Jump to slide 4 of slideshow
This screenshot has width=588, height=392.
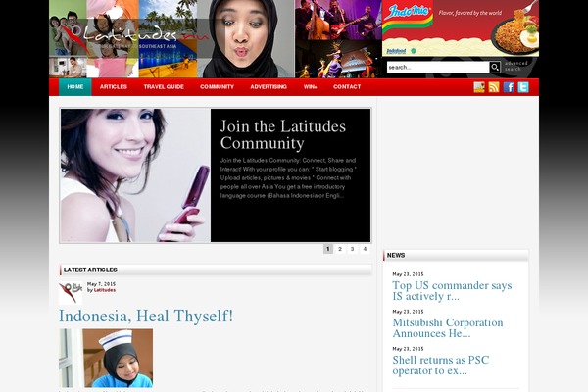pyautogui.click(x=365, y=249)
